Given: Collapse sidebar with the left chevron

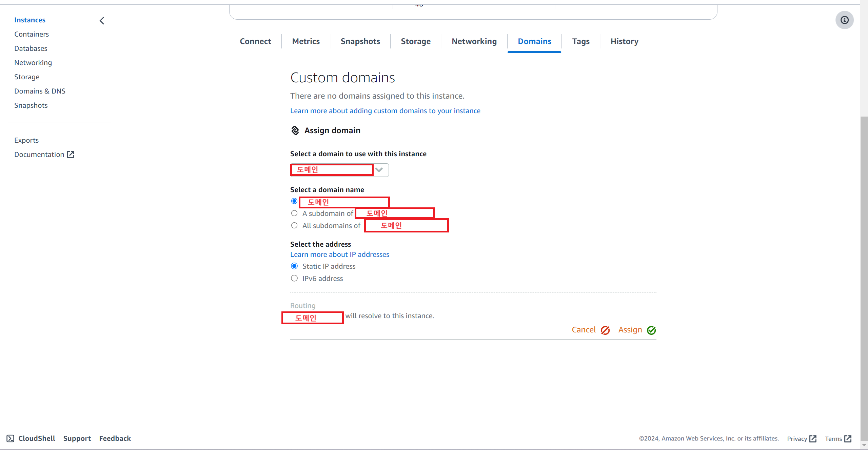Looking at the screenshot, I should click(x=102, y=21).
